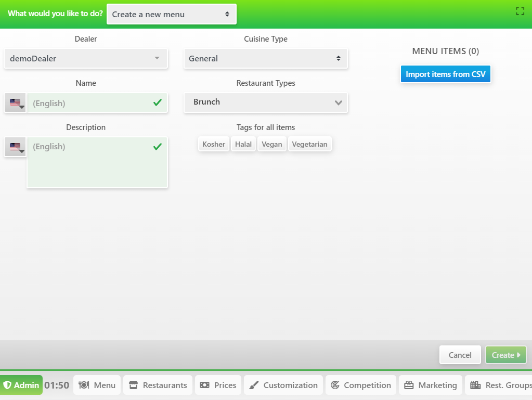Click Import items from CSV button

tap(445, 74)
